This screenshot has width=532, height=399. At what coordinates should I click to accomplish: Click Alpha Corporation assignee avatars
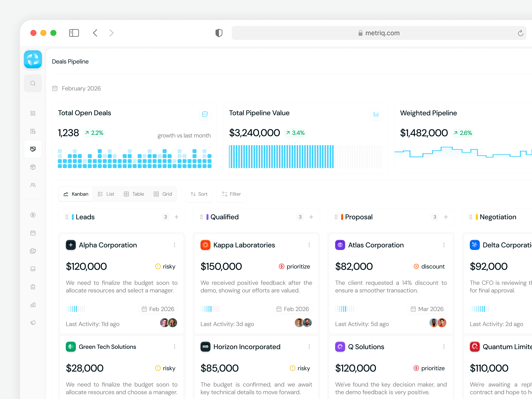point(169,323)
